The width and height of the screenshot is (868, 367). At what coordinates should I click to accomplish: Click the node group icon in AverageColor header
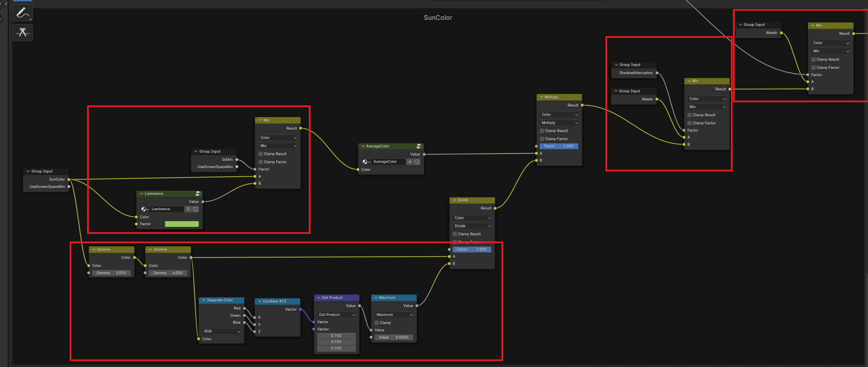[419, 146]
